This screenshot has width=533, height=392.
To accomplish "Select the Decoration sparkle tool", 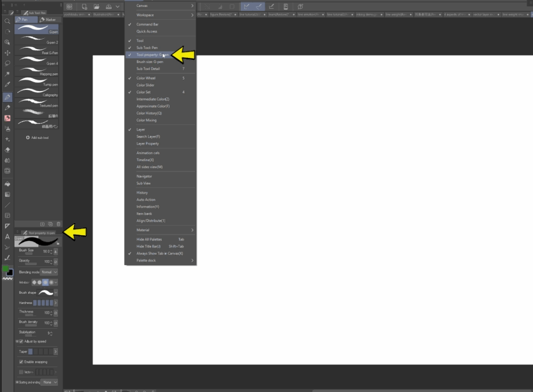I will [7, 139].
